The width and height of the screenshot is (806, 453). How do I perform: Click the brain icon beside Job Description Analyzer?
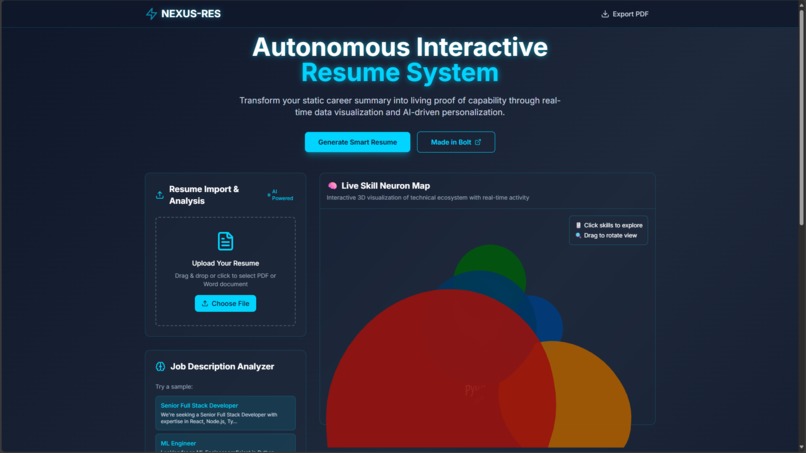pyautogui.click(x=160, y=367)
